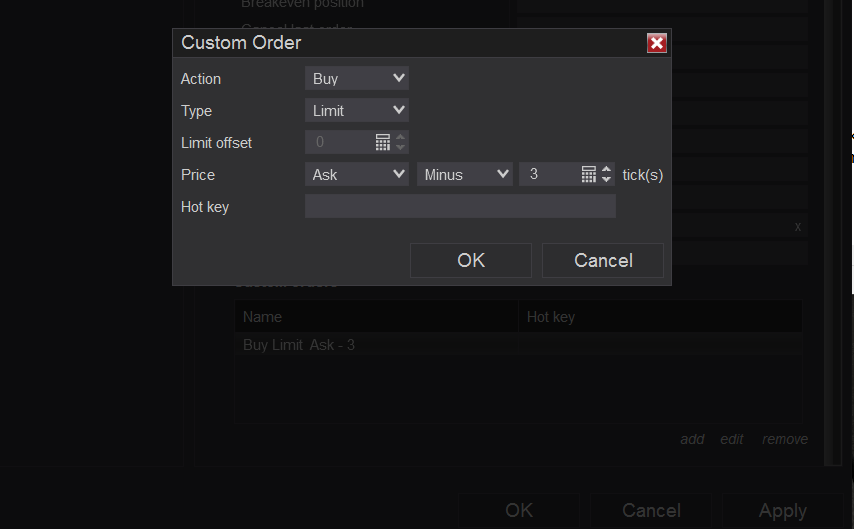Open calculator for Limit offset field
The height and width of the screenshot is (529, 854).
pos(383,142)
